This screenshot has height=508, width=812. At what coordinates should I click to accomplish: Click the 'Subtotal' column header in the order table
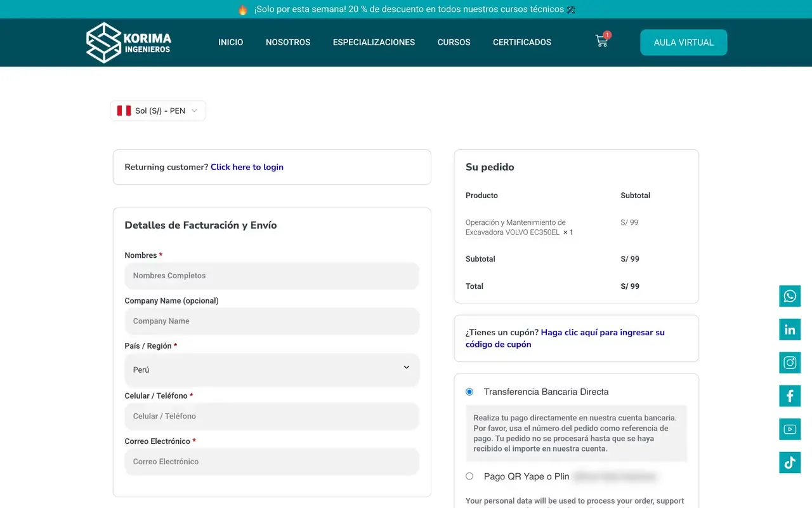pos(635,196)
